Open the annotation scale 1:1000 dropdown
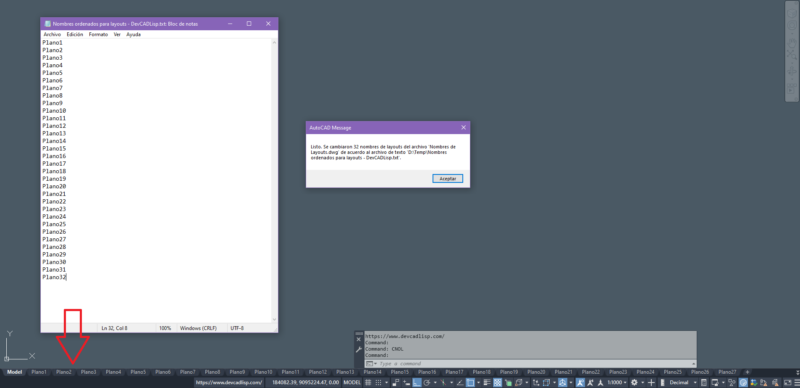This screenshot has width=800, height=388. click(x=616, y=382)
